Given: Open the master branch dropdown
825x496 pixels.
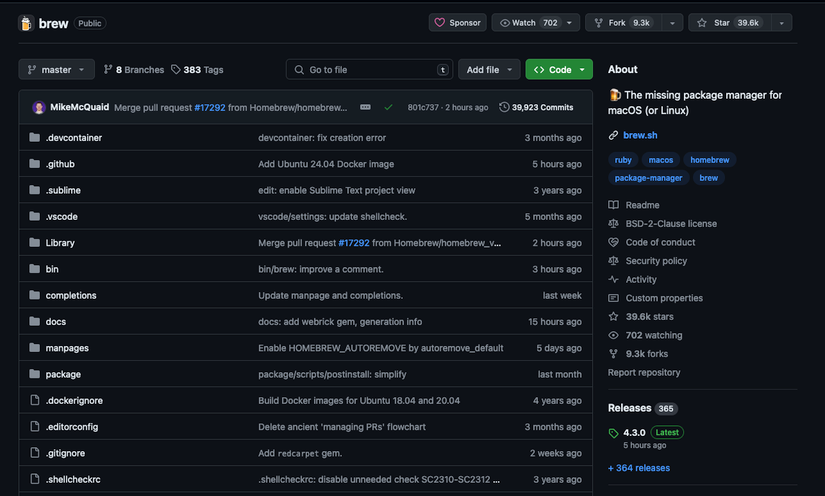Looking at the screenshot, I should 56,70.
